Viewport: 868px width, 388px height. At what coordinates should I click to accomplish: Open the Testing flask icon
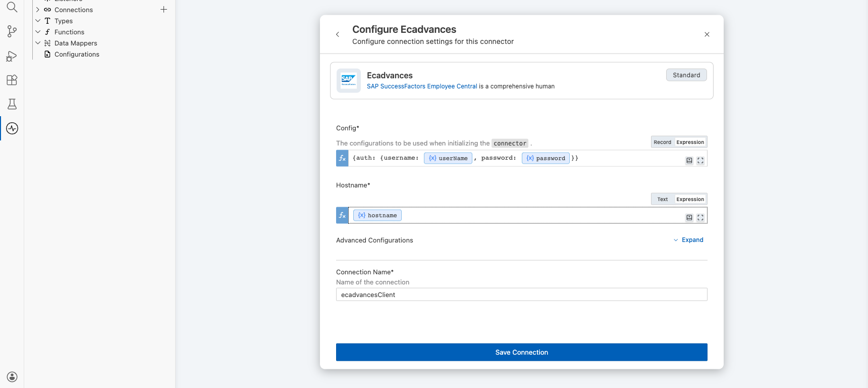[12, 104]
